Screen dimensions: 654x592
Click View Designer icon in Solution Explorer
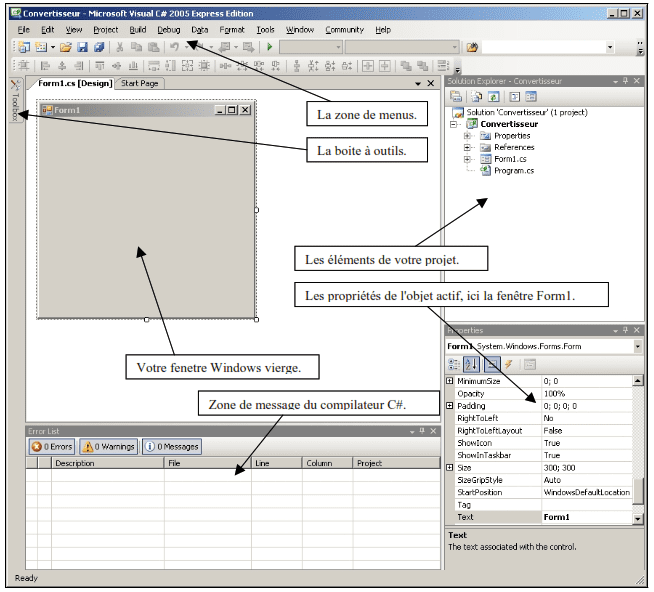click(x=531, y=97)
